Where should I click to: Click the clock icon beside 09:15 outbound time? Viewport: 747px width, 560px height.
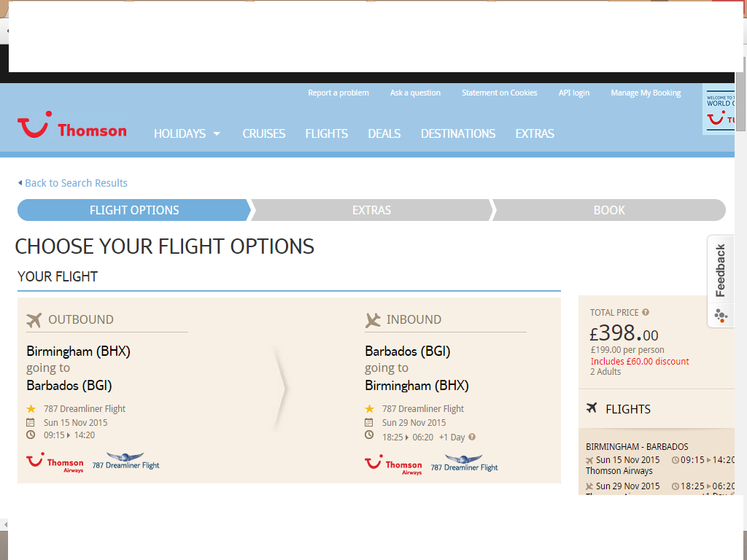(x=31, y=435)
